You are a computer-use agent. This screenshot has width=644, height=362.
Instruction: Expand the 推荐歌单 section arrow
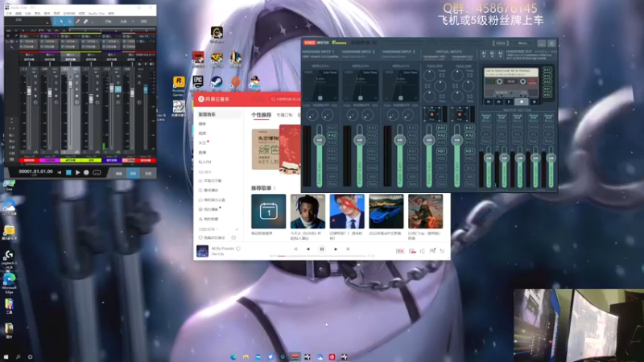[x=275, y=188]
